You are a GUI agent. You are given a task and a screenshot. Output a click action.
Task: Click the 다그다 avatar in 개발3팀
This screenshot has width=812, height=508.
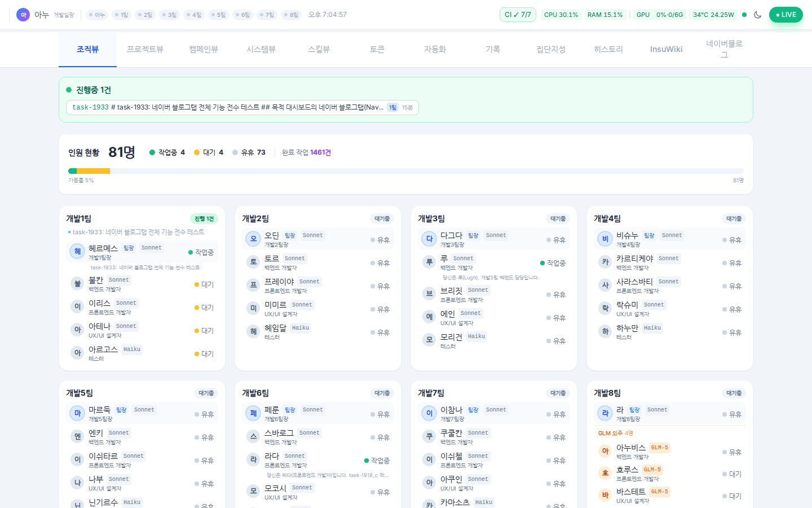pyautogui.click(x=429, y=239)
